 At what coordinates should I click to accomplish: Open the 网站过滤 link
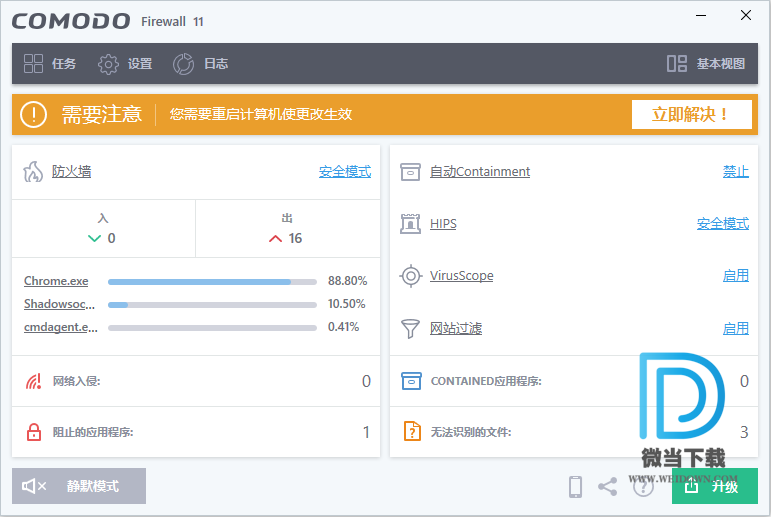point(456,329)
